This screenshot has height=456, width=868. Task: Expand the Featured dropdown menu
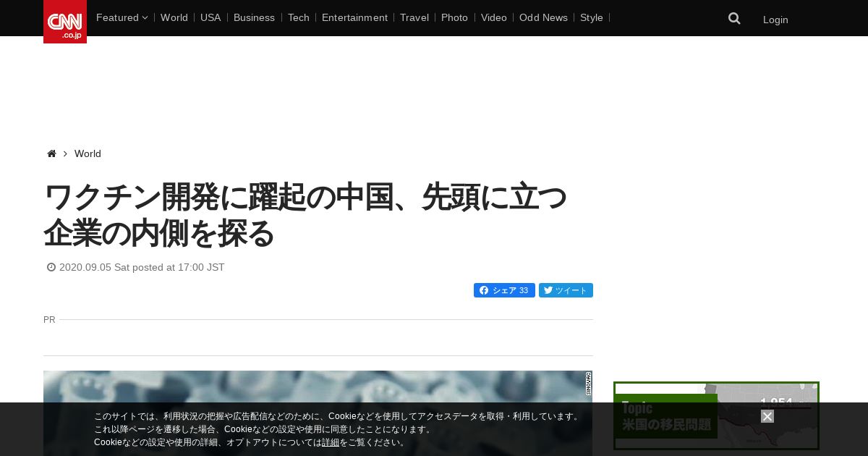click(x=122, y=17)
